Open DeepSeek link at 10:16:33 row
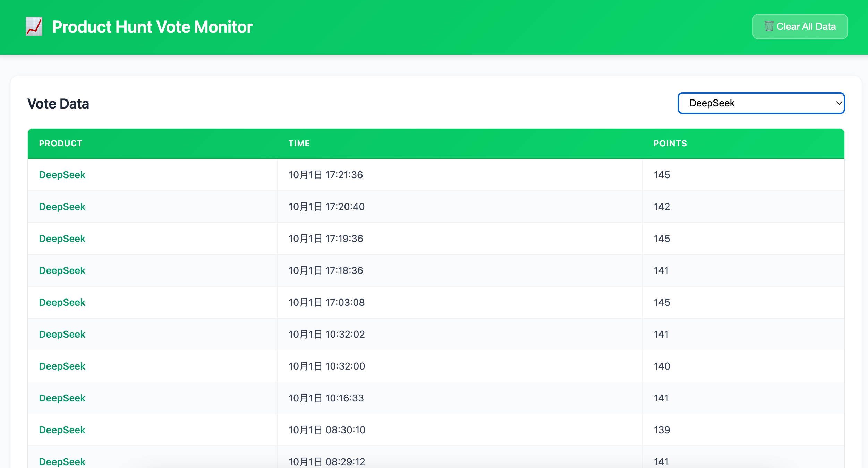868x468 pixels. click(62, 398)
